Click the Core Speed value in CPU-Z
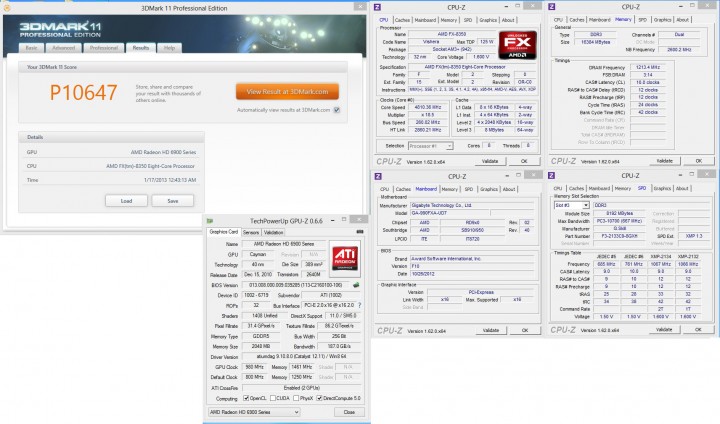This screenshot has width=720, height=424. pos(428,107)
